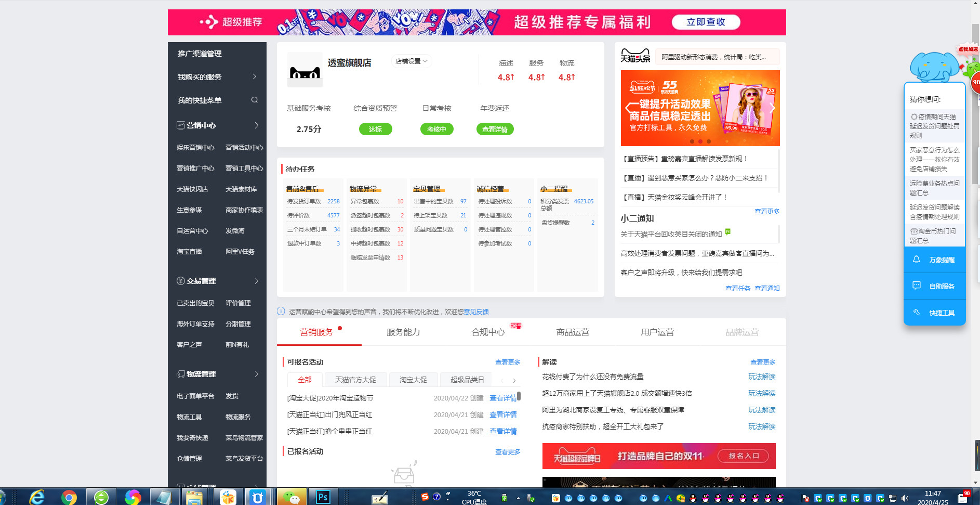Click the 天猫头条 news ticker field
980x505 pixels.
(718, 57)
